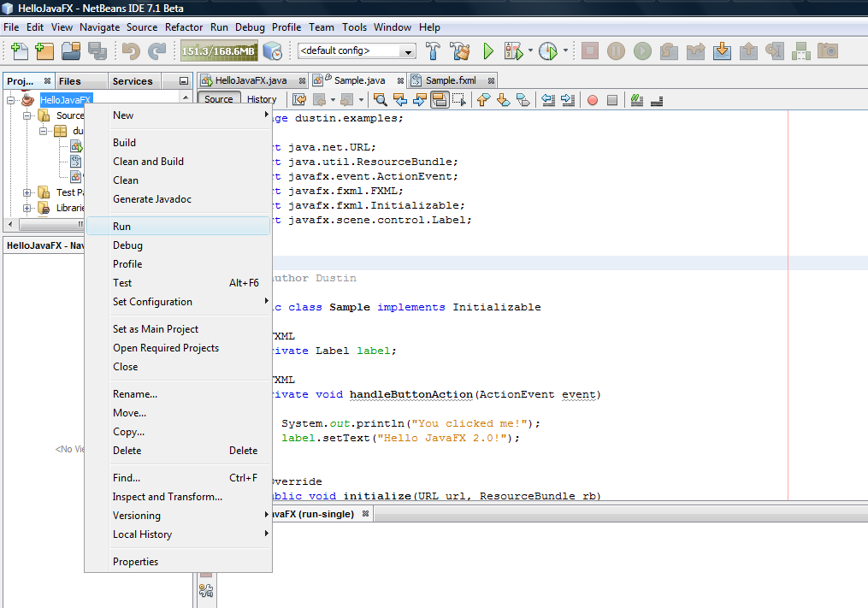Open the Refactor menu
The image size is (868, 608).
184,27
